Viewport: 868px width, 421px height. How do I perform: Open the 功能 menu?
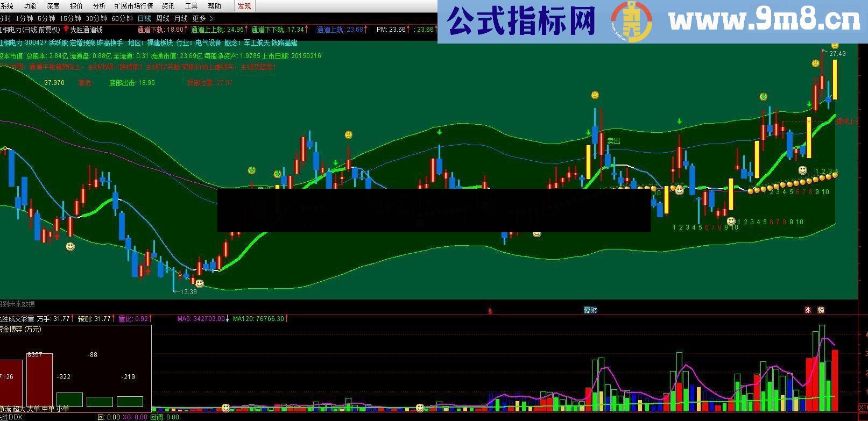coord(30,6)
